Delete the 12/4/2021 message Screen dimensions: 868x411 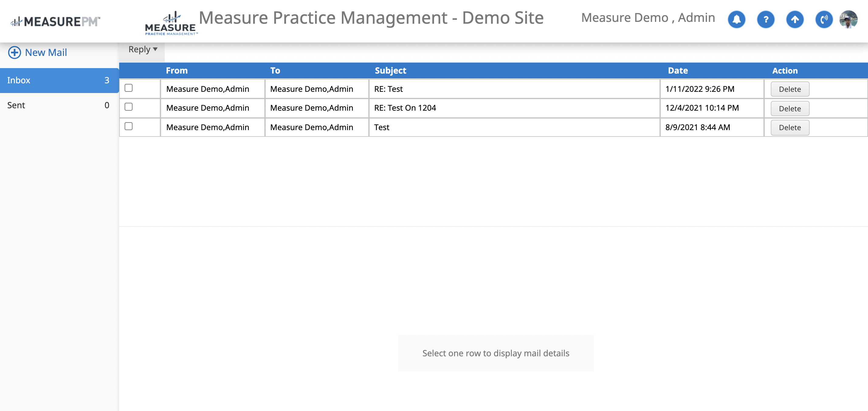[790, 109]
